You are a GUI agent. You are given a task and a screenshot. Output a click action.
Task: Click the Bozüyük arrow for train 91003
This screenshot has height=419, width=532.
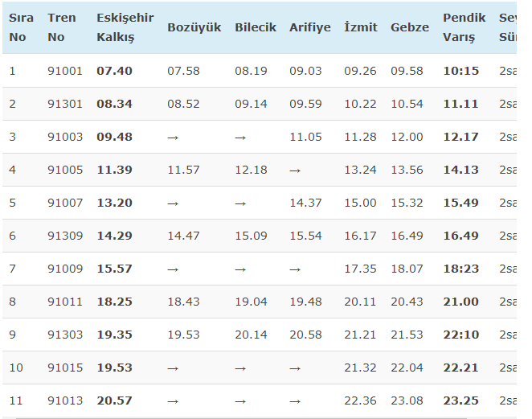(x=173, y=137)
